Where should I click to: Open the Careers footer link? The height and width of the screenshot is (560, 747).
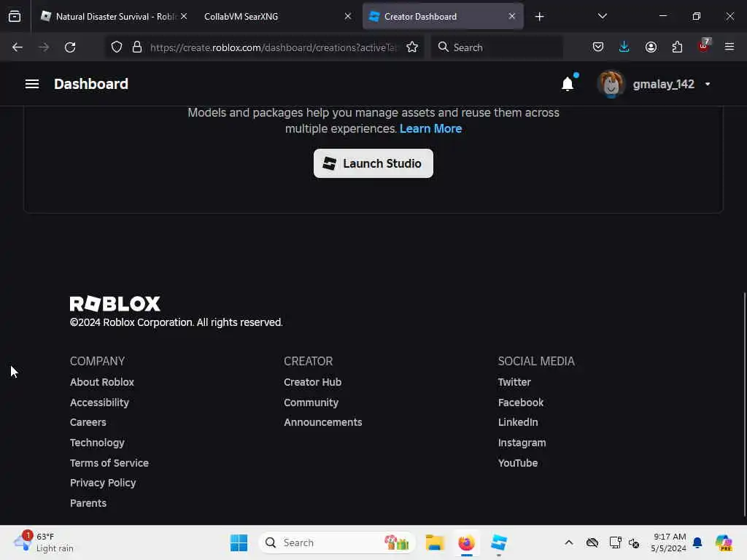coord(88,422)
